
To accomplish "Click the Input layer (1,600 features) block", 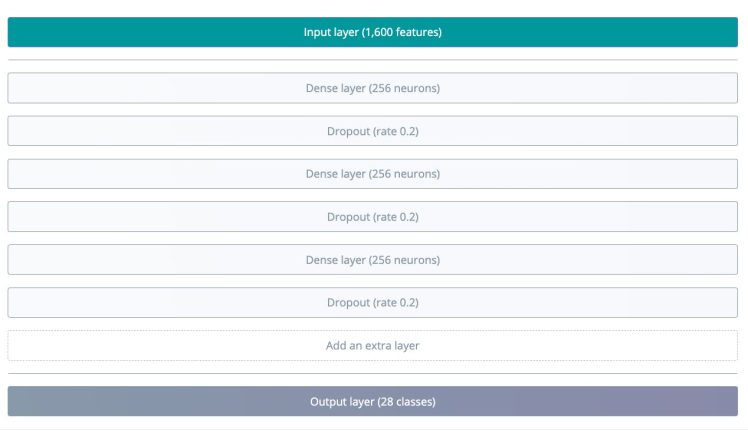I will pyautogui.click(x=373, y=32).
